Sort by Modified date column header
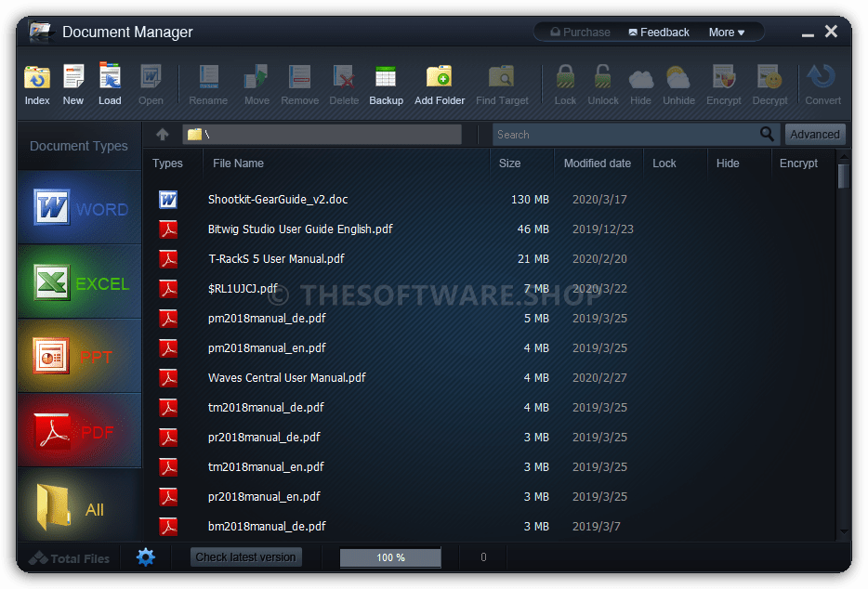This screenshot has width=868, height=589. pos(598,164)
